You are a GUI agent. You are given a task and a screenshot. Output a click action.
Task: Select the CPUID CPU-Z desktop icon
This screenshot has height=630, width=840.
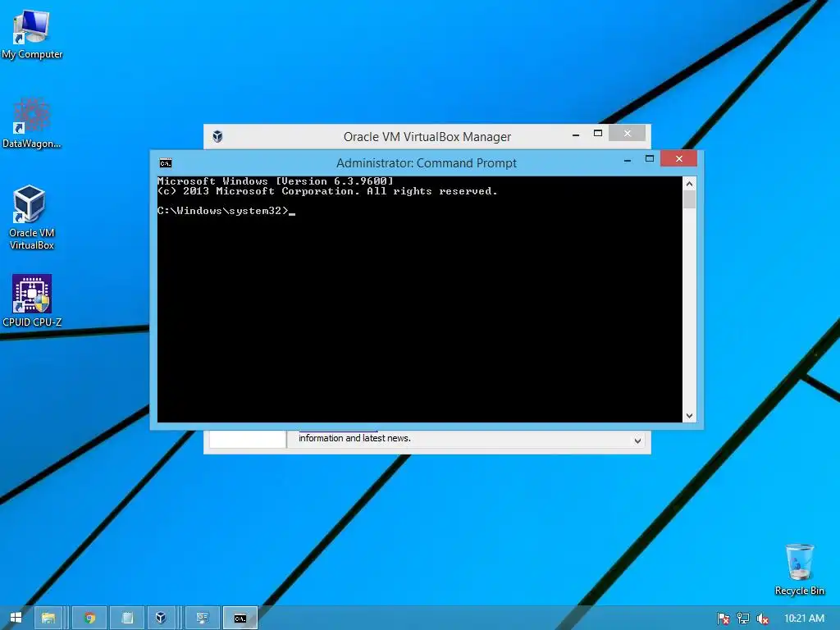[x=32, y=300]
